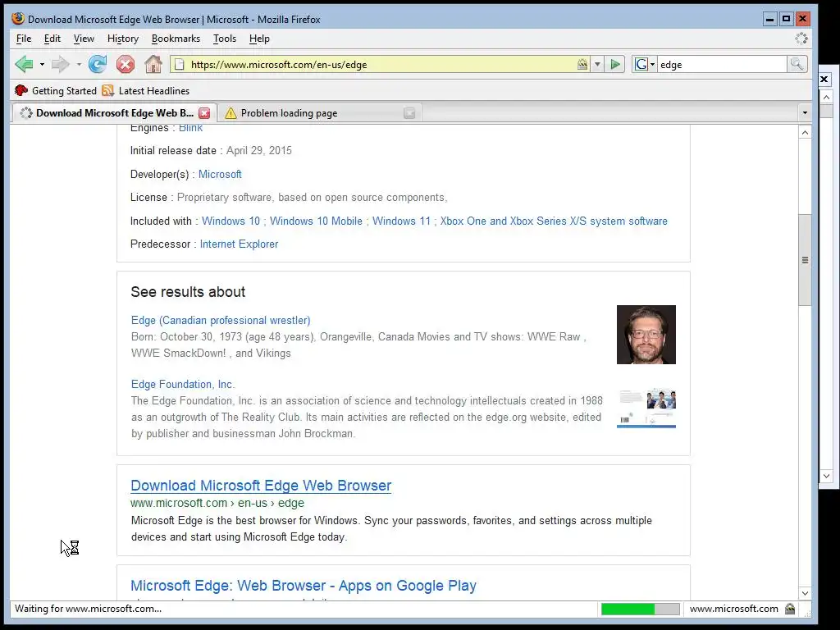840x630 pixels.
Task: Click the page scrollbar down arrow
Action: pyautogui.click(x=805, y=593)
